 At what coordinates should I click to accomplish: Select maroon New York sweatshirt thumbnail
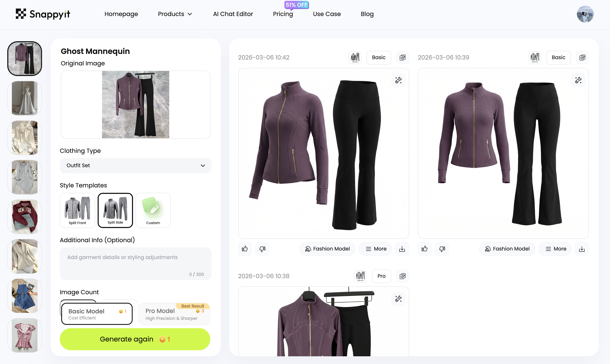[x=25, y=217]
